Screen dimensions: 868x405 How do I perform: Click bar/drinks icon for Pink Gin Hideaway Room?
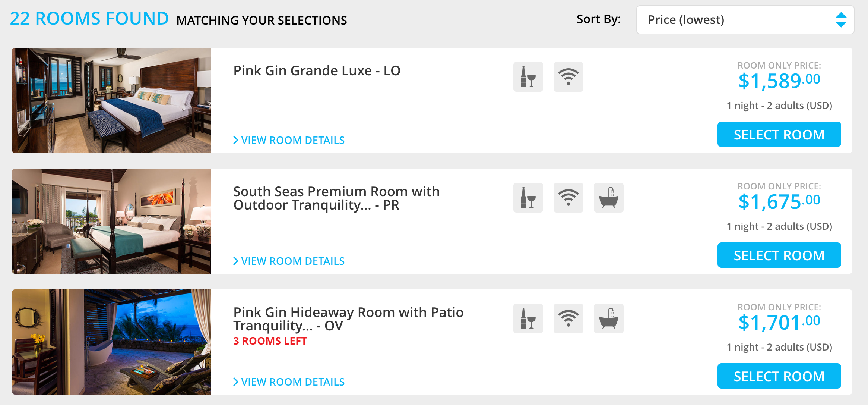pyautogui.click(x=528, y=318)
